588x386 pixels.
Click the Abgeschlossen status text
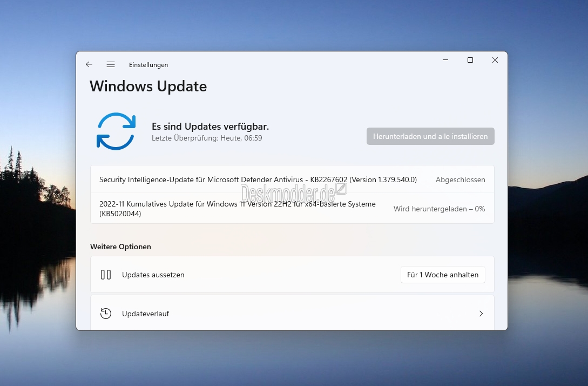tap(461, 180)
